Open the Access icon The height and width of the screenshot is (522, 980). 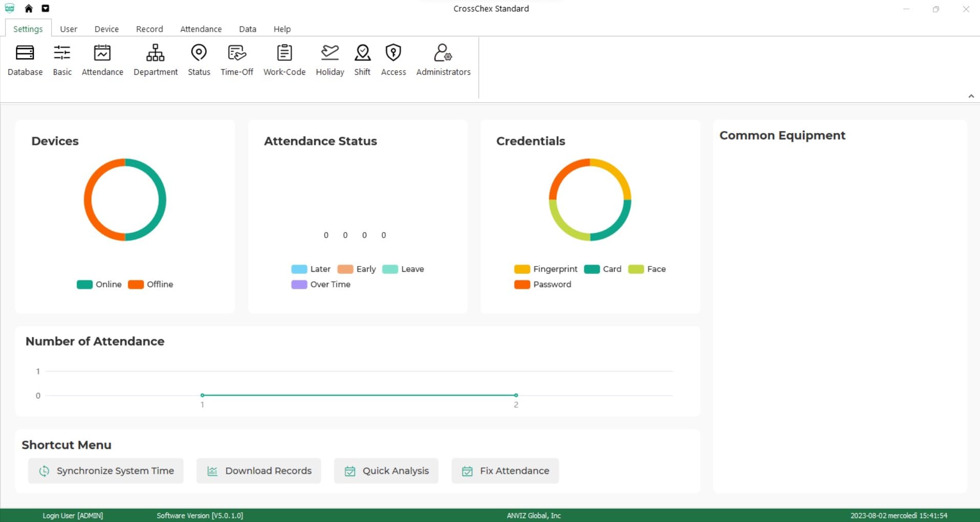point(394,60)
